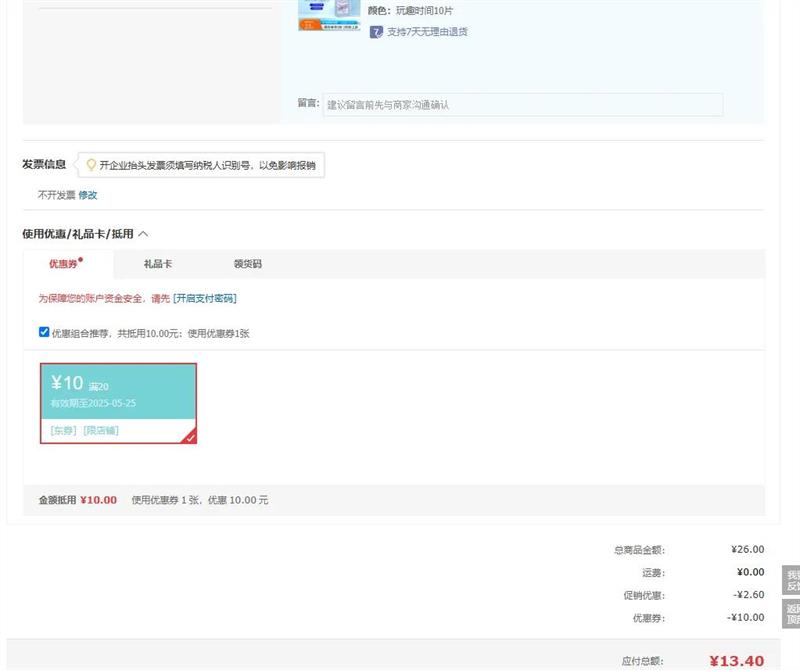This screenshot has height=670, width=800.
Task: Click the feedback side button at right edge
Action: tap(791, 581)
